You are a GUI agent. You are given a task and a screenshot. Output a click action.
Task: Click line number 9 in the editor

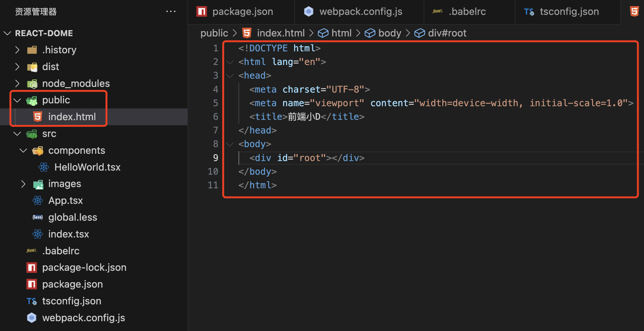pos(216,158)
